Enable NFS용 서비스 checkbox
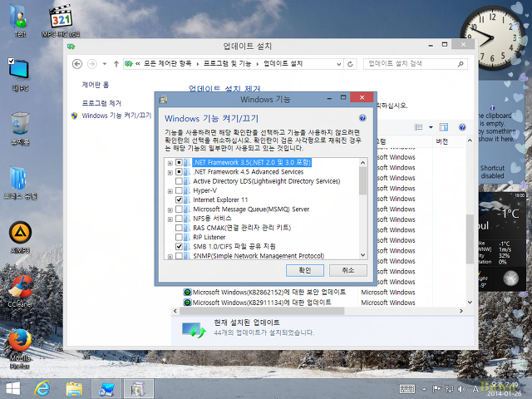 (x=179, y=219)
